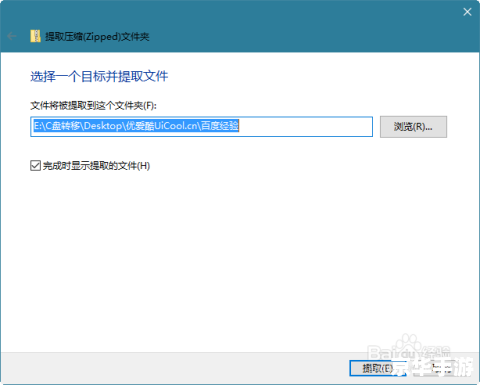The width and height of the screenshot is (480, 385).
Task: Click the destination folder path field
Action: pos(201,126)
